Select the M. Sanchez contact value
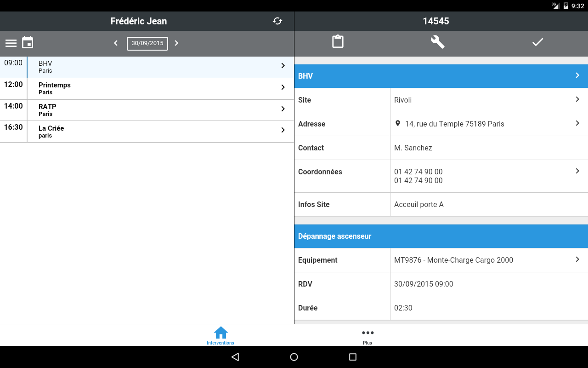588x368 pixels. (413, 148)
